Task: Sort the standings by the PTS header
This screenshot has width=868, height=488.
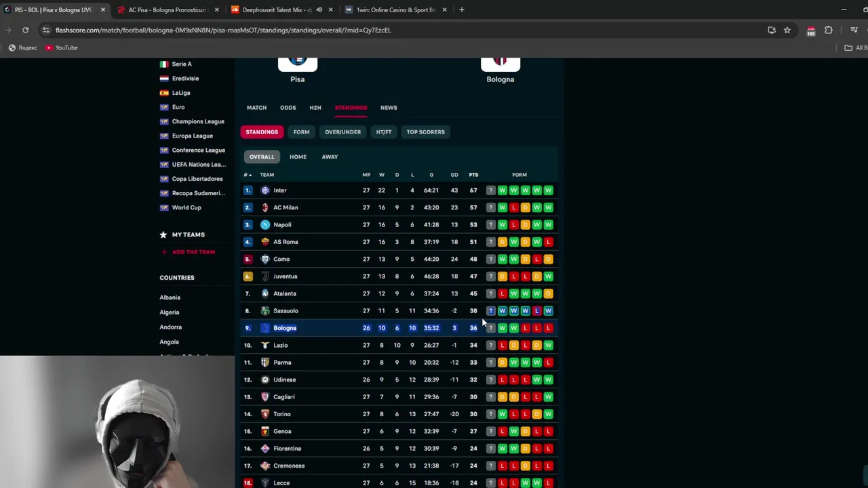Action: tap(473, 175)
